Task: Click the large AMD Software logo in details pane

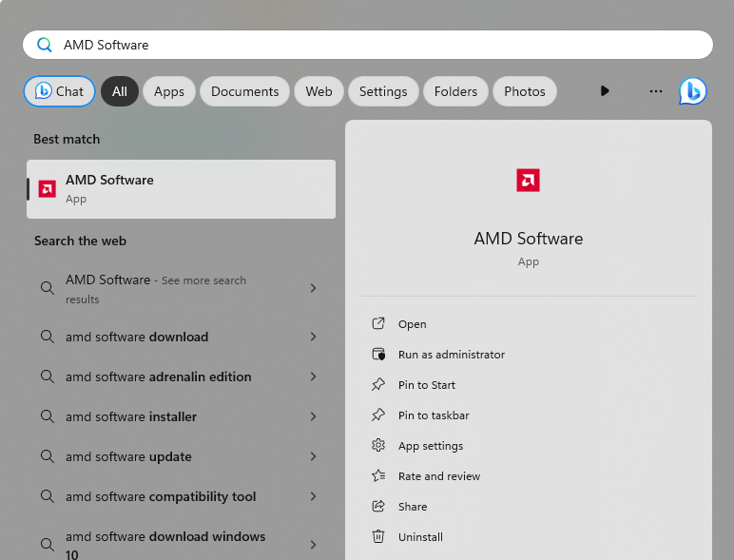Action: click(x=528, y=181)
